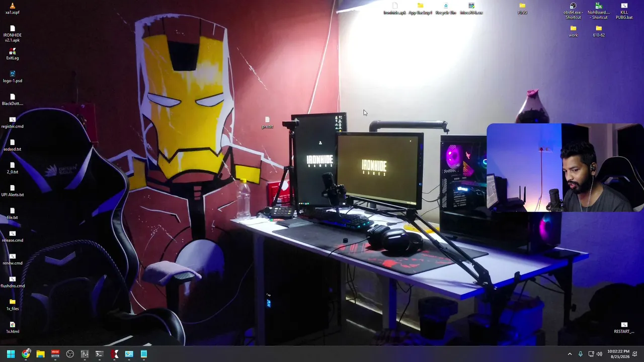Click the microphone tray icon
Image resolution: width=644 pixels, height=362 pixels.
tap(581, 354)
